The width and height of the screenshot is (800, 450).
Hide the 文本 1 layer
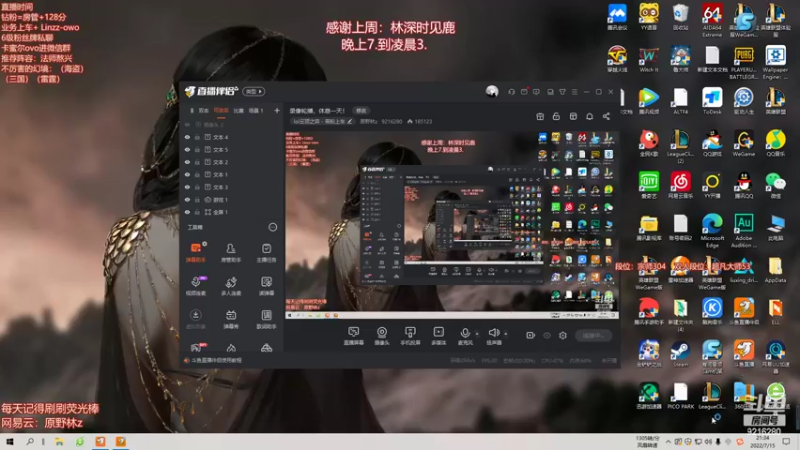click(x=187, y=174)
